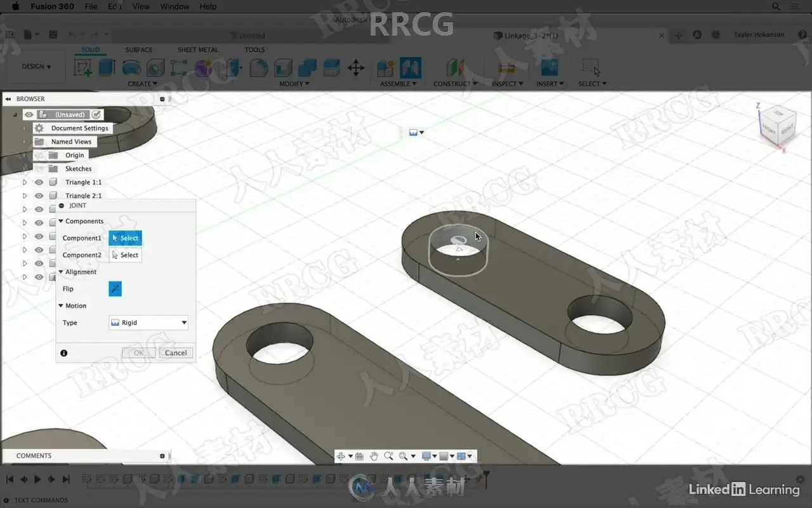812x508 pixels.
Task: Toggle visibility eye for Triangle 1:1
Action: (x=39, y=182)
